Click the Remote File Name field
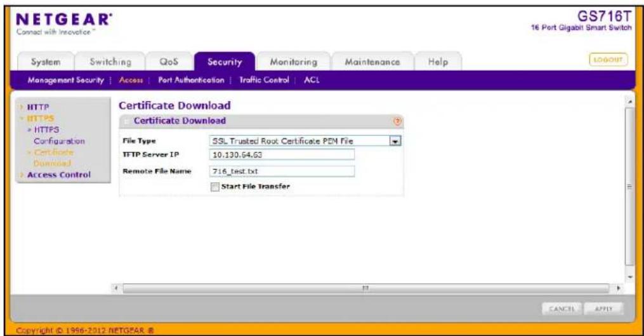This screenshot has height=336, width=644. [282, 171]
